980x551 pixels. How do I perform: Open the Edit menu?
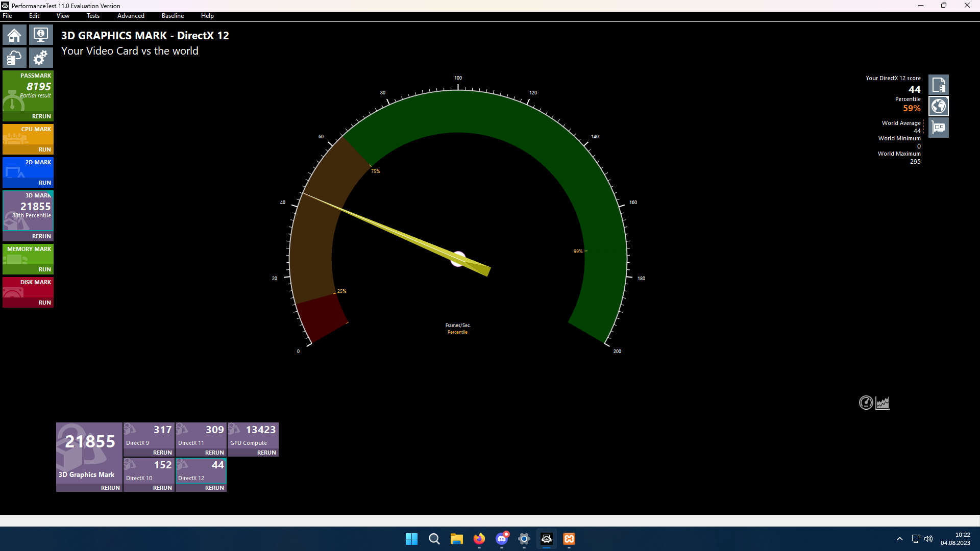[x=34, y=16]
